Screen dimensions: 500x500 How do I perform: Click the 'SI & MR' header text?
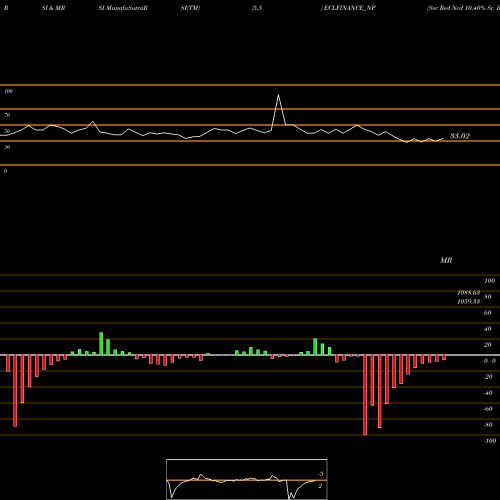(x=53, y=8)
